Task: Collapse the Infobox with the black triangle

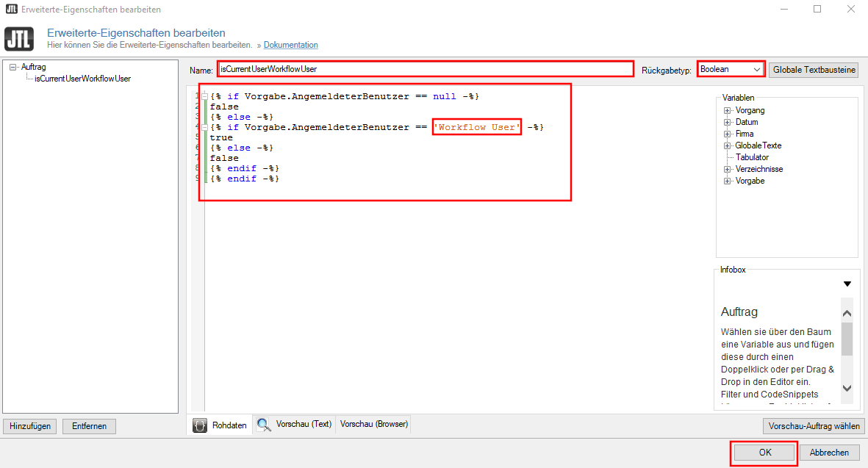Action: click(847, 284)
